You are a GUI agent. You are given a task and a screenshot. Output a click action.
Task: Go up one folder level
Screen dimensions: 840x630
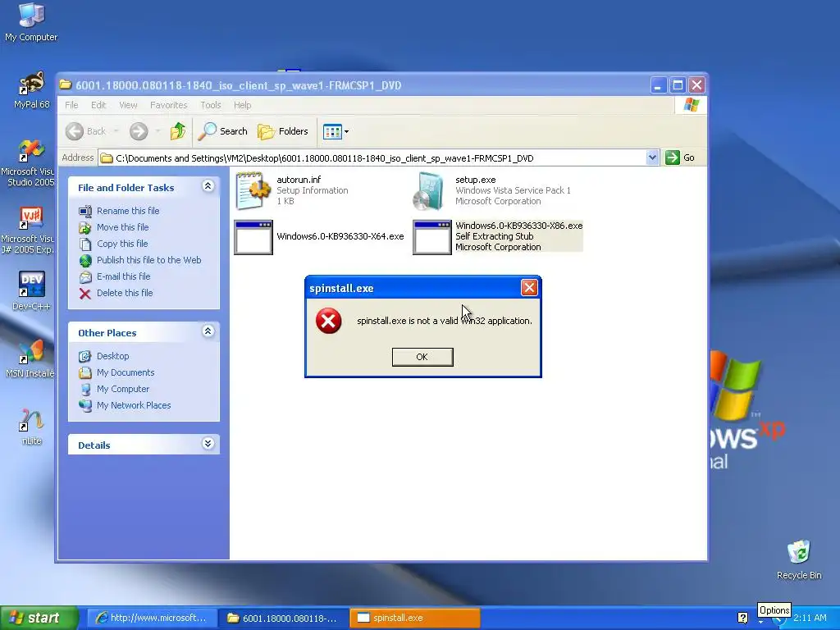coord(178,131)
